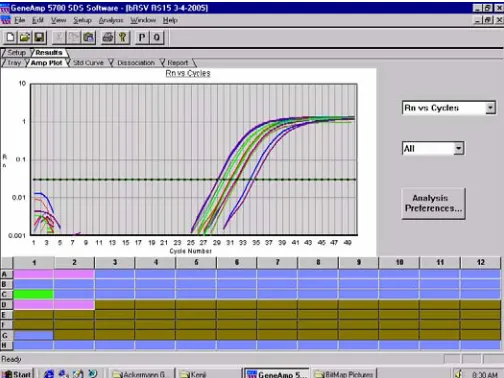Open the Window menu

coord(143,20)
